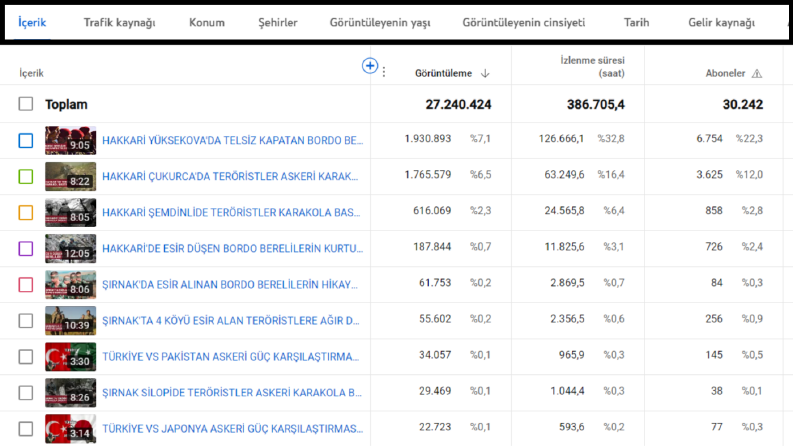
Task: Open HAKKARİ ŞEMDİNLİDE TERÖRİSTLER video link
Action: tap(231, 212)
